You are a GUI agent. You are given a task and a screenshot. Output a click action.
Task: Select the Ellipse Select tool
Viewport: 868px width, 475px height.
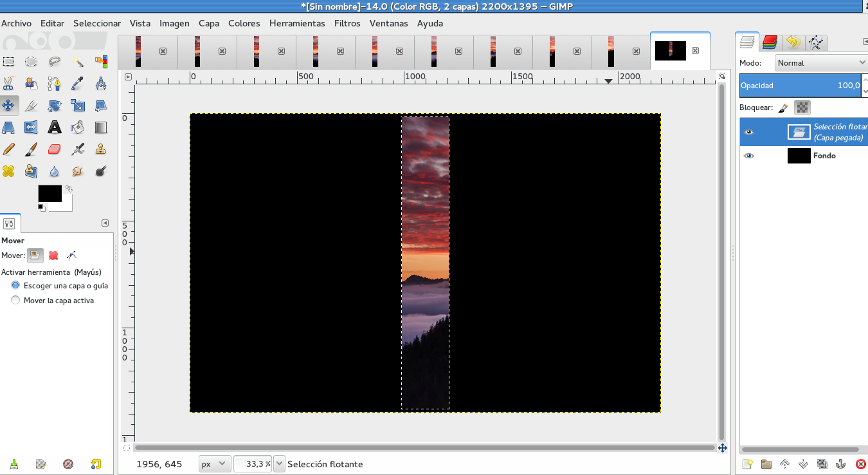pyautogui.click(x=32, y=62)
